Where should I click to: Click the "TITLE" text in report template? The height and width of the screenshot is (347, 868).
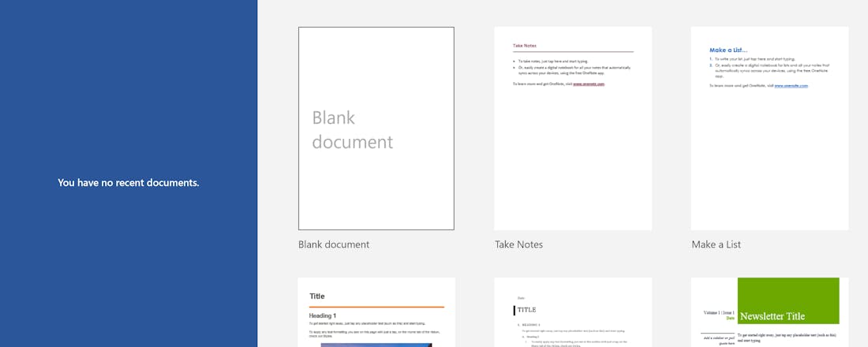pos(527,310)
